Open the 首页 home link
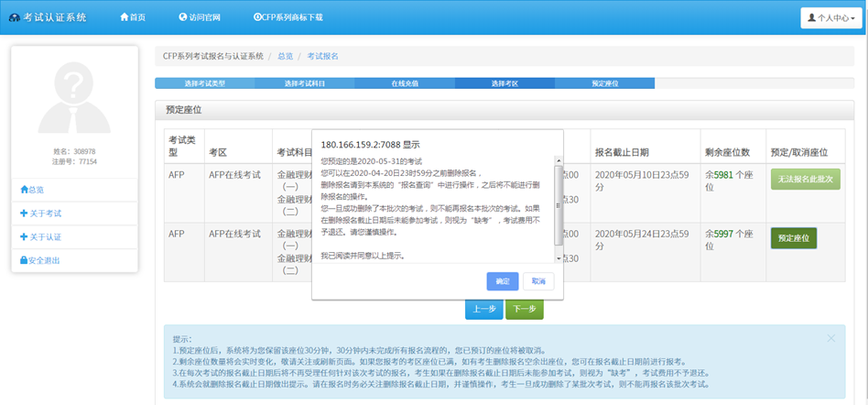 tap(133, 17)
